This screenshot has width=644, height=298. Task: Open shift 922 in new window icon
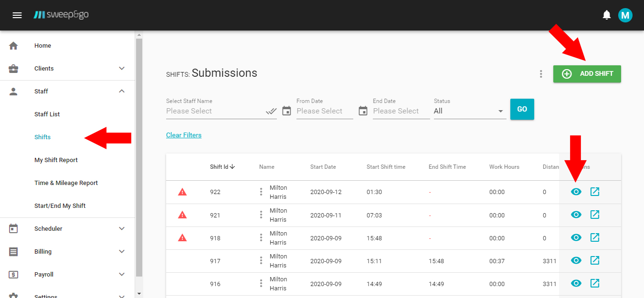click(595, 192)
